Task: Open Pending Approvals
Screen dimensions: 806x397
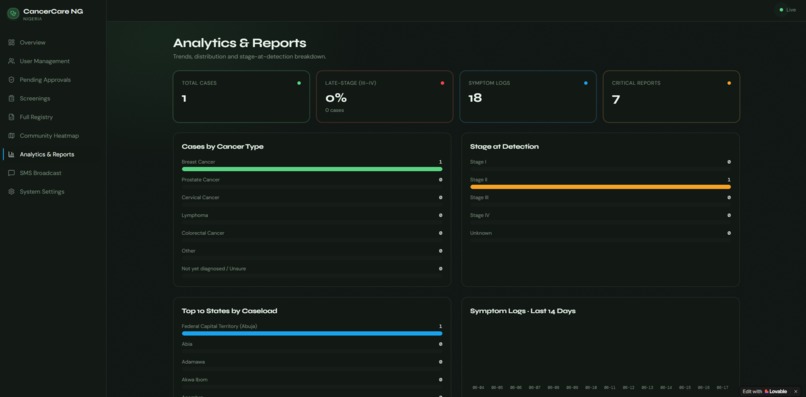Action: click(x=53, y=80)
